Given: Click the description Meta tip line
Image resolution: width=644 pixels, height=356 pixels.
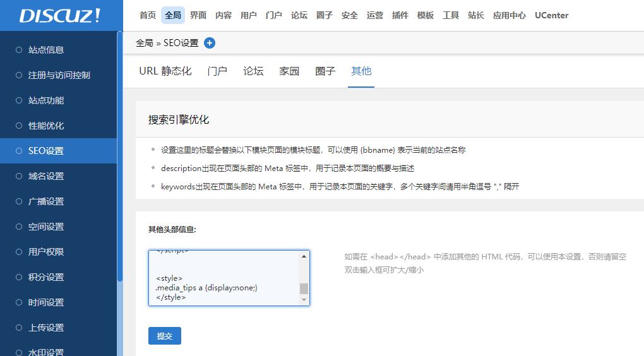Looking at the screenshot, I should pyautogui.click(x=287, y=169).
